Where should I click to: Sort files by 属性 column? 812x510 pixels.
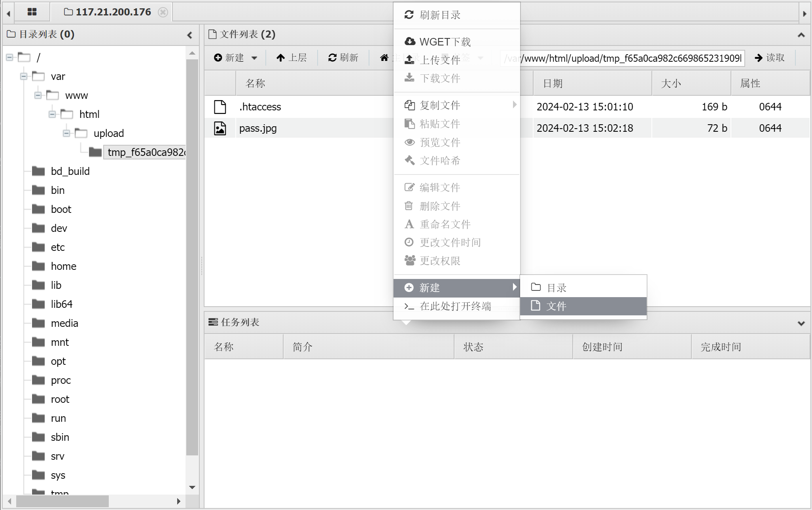770,83
